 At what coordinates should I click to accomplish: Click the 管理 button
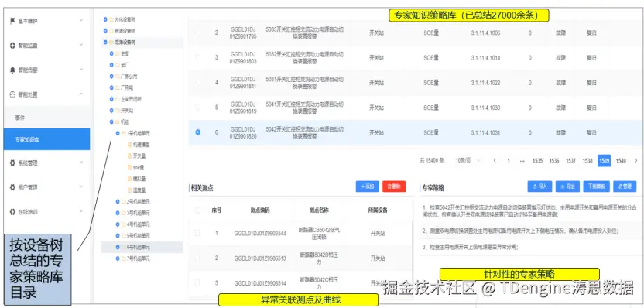pyautogui.click(x=625, y=187)
